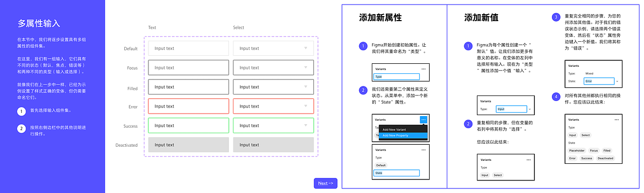Screen dimensions: 644x193
Task: Click the Focus row text input
Action: click(189, 68)
